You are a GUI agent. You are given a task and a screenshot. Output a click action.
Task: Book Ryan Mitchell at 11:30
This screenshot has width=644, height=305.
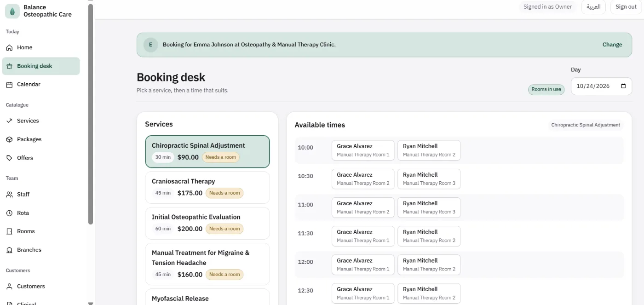[x=429, y=236]
